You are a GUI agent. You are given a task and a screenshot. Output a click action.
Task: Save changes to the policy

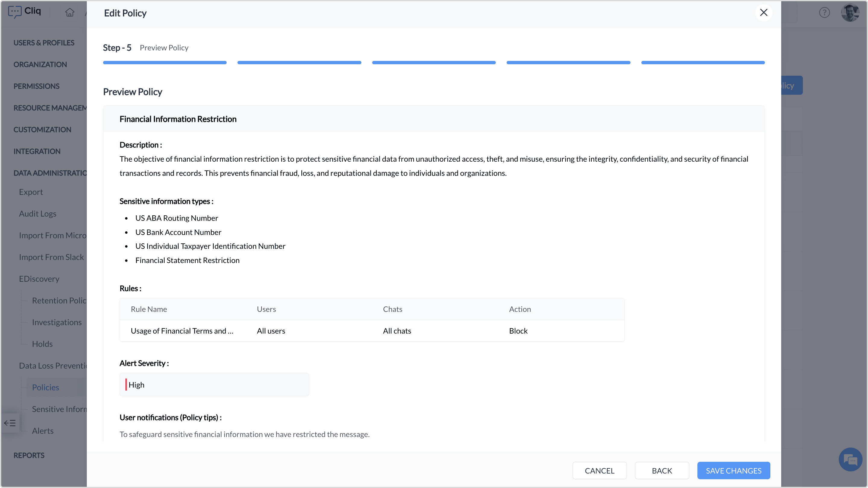[733, 471]
